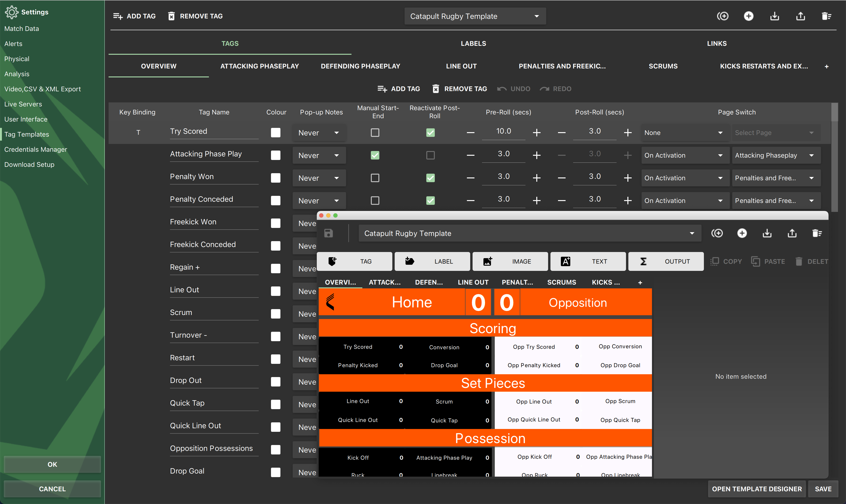Click the Copy icon in template designer
846x504 pixels.
715,261
